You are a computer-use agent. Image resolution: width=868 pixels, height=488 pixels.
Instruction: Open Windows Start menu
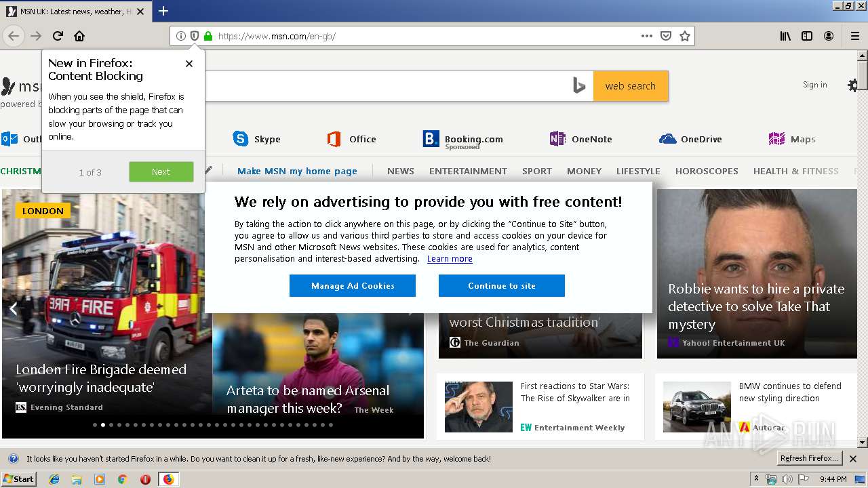click(19, 479)
